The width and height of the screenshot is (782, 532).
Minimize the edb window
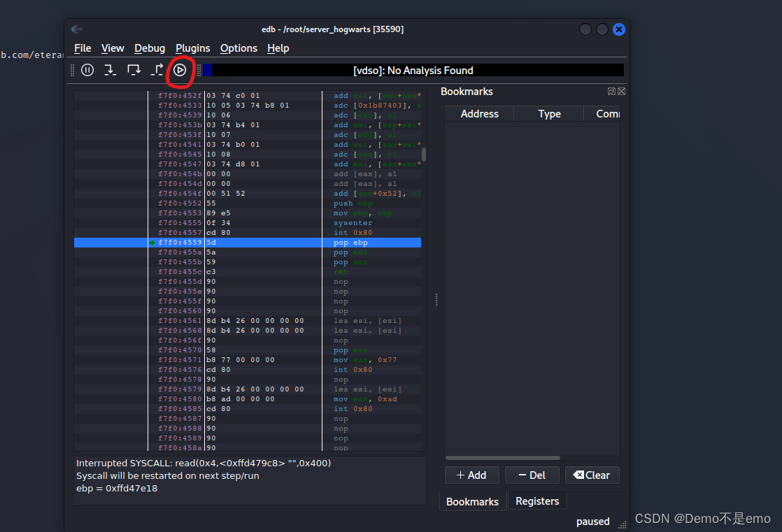click(x=585, y=29)
